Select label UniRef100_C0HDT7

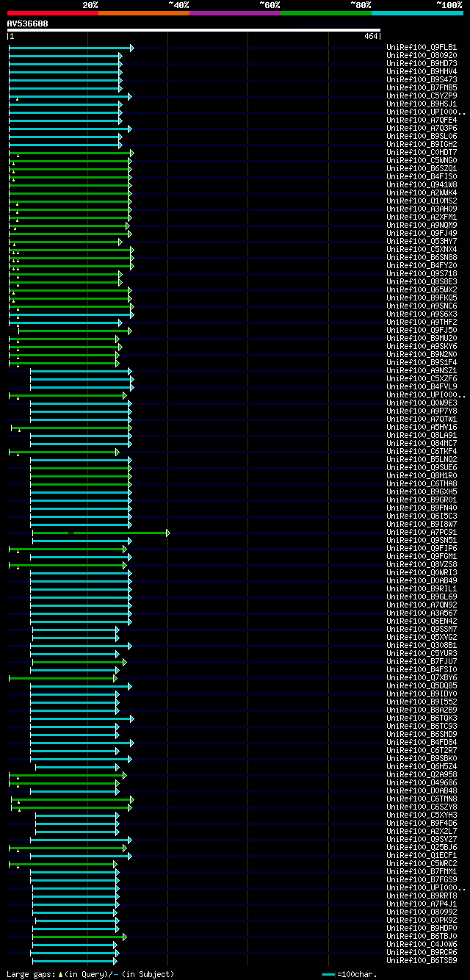coord(422,152)
